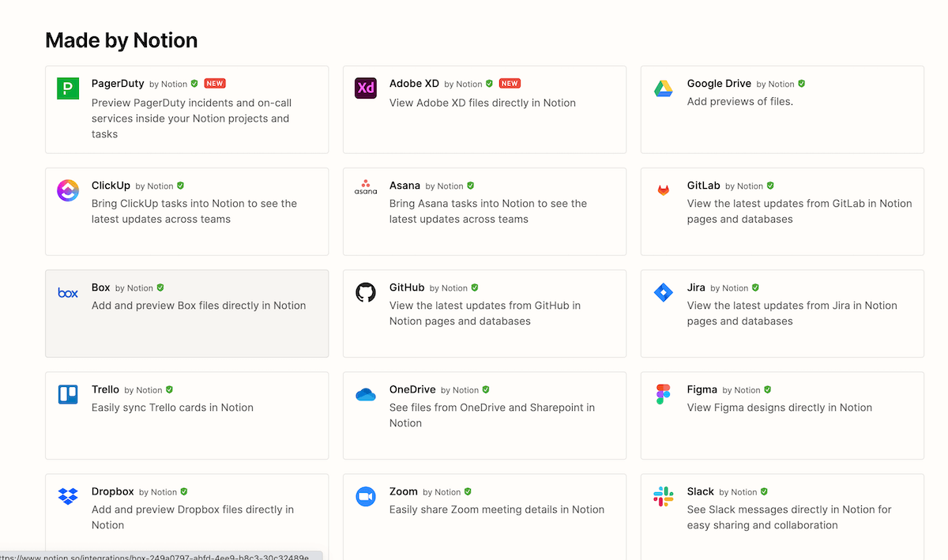The height and width of the screenshot is (560, 948).
Task: Open the Box integration card
Action: 186,313
